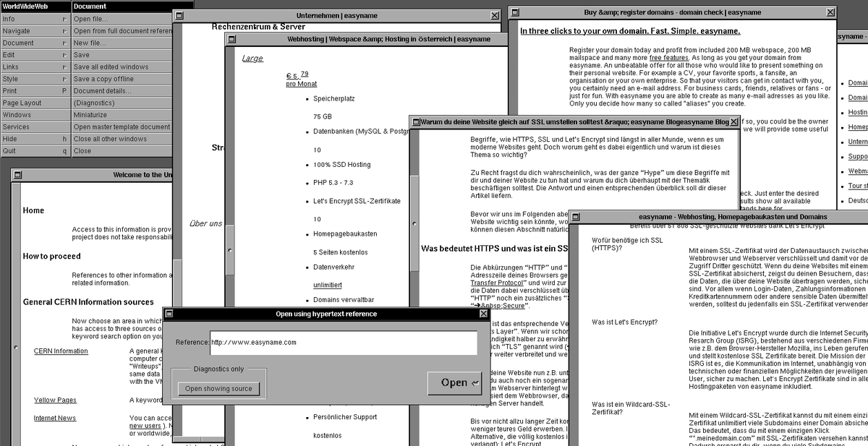The image size is (868, 446).
Task: Click the Large plan heading link
Action: [252, 59]
